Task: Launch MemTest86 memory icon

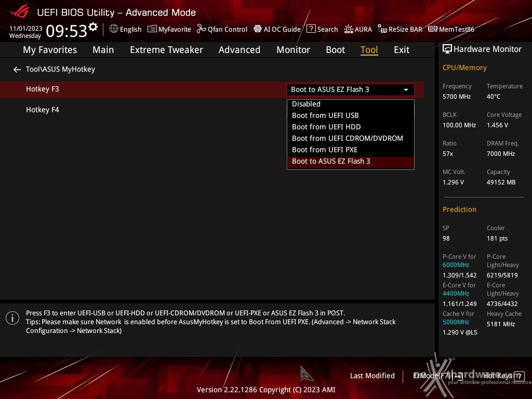Action: click(x=433, y=29)
